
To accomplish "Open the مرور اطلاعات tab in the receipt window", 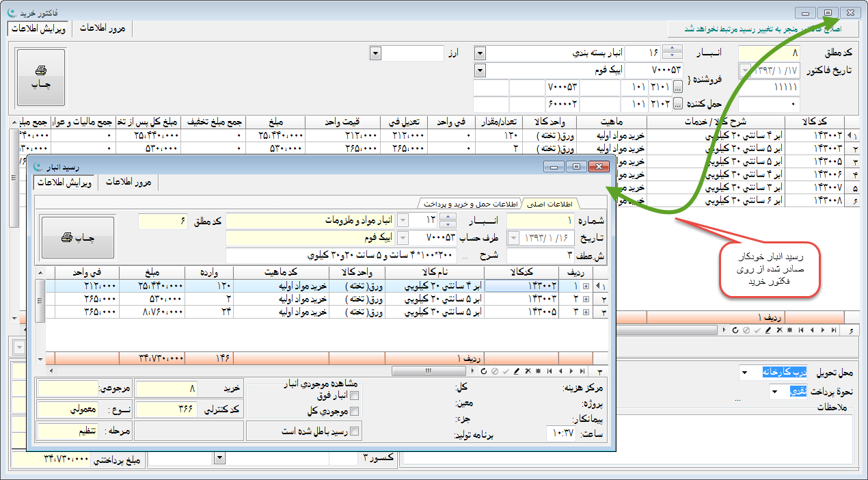I will click(x=128, y=182).
